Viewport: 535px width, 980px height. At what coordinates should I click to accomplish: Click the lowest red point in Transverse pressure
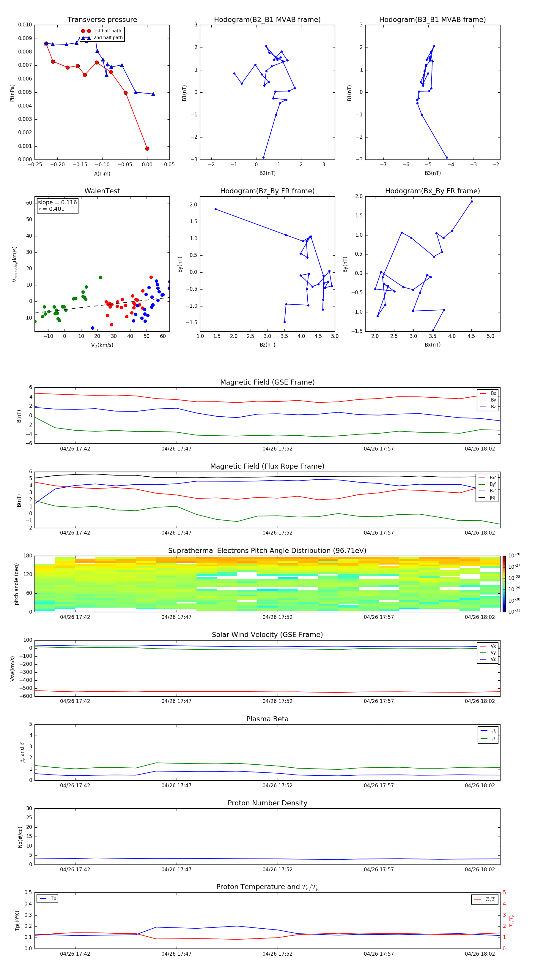pos(147,148)
